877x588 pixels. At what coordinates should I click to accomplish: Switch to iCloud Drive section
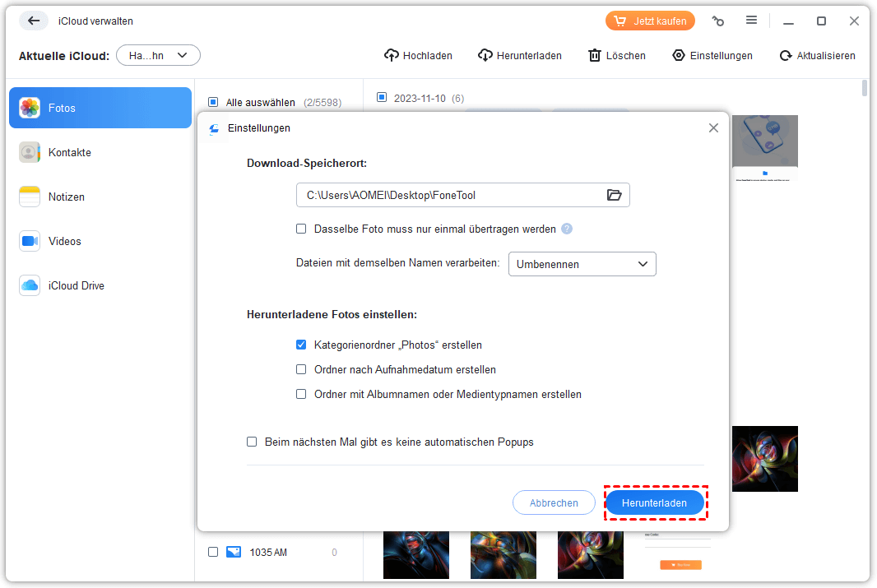[76, 286]
